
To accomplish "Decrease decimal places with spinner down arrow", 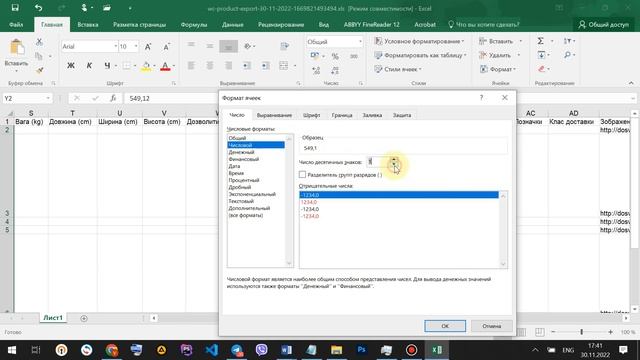I will (394, 164).
